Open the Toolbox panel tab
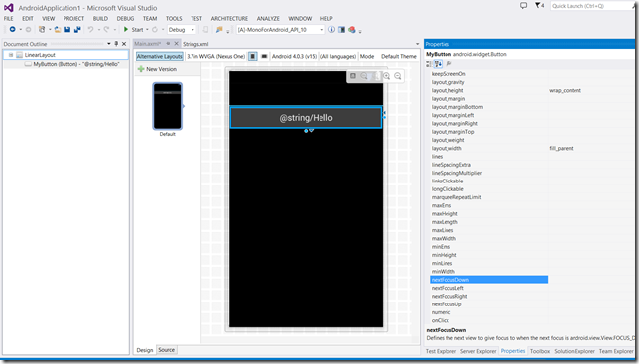 540,351
